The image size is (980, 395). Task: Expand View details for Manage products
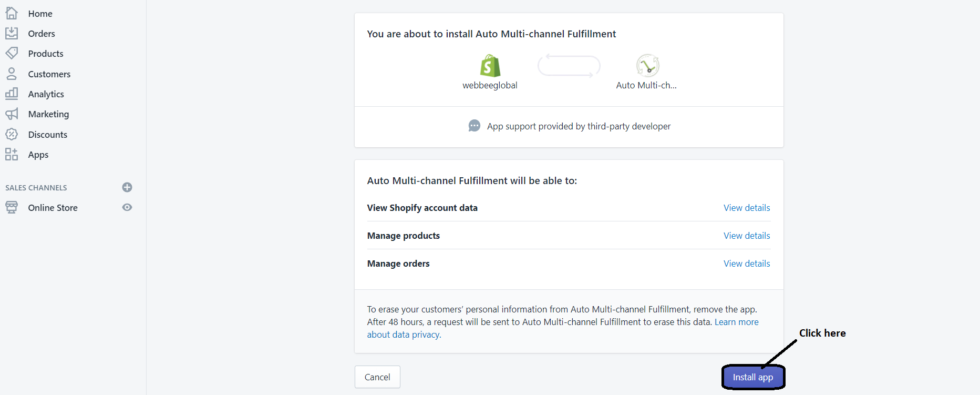[x=746, y=236]
